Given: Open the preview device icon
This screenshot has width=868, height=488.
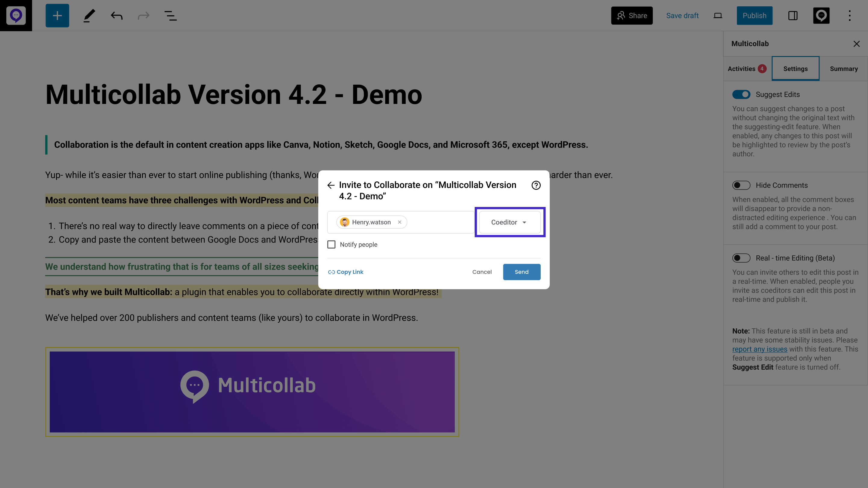Looking at the screenshot, I should 718,15.
